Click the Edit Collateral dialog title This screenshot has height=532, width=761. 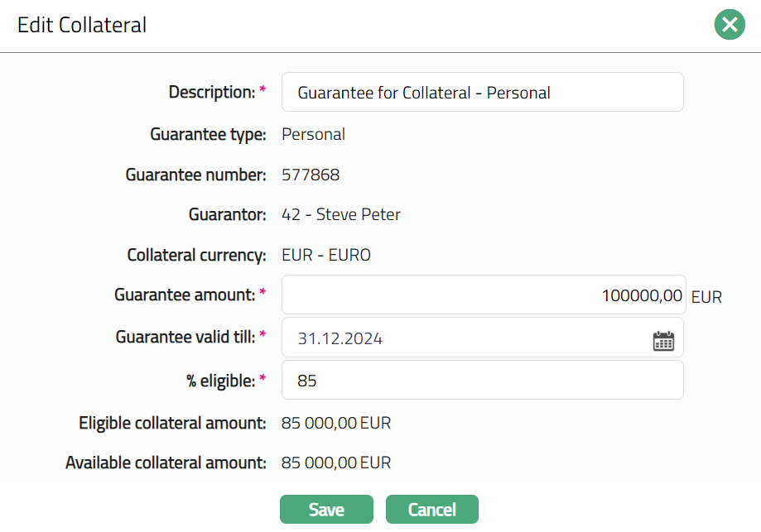(82, 26)
